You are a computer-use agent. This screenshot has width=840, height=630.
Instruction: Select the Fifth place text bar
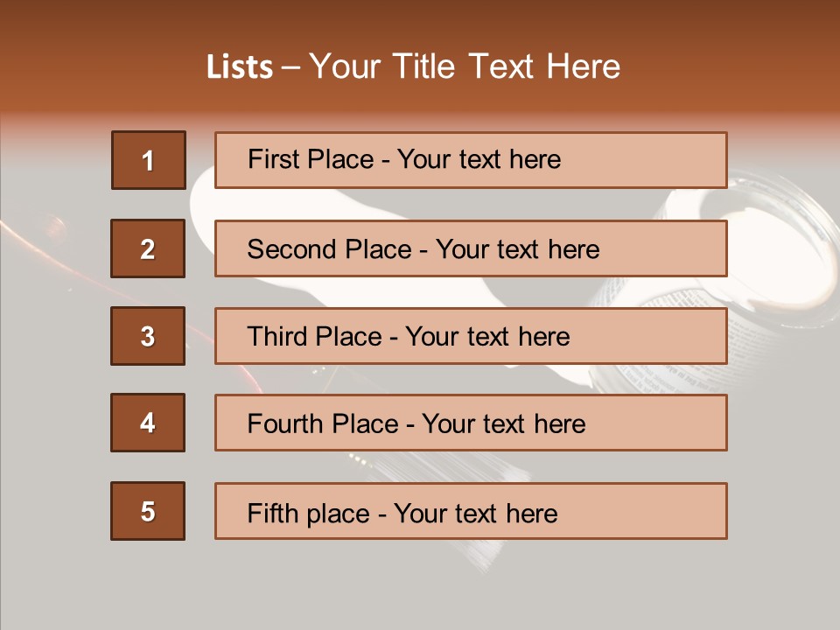pyautogui.click(x=471, y=511)
